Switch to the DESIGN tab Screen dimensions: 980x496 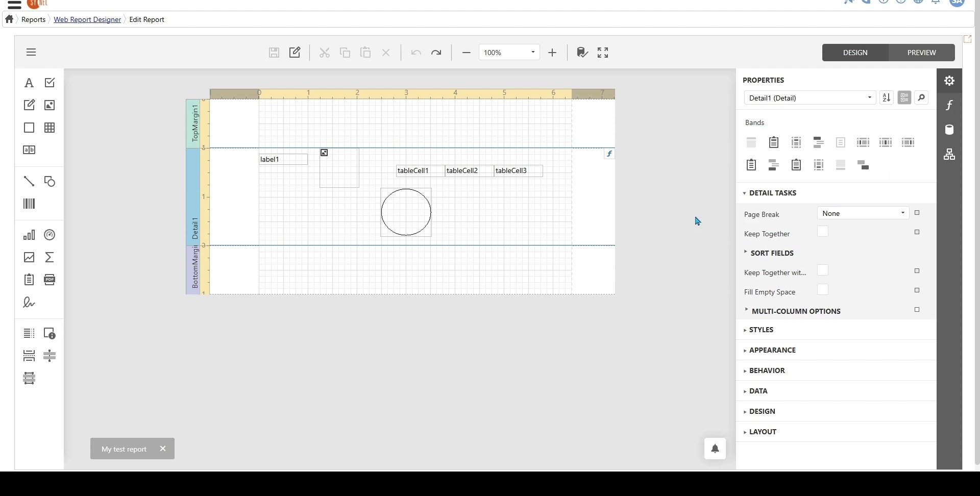855,53
